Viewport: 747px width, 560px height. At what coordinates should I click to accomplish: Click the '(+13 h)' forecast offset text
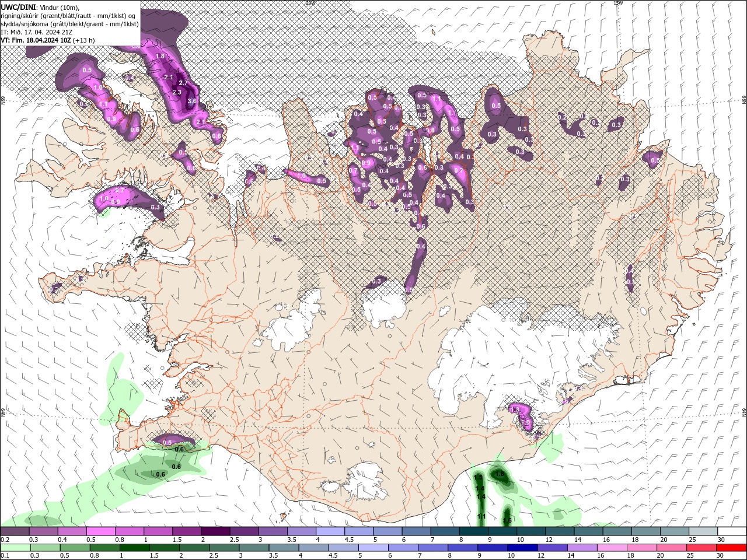(84, 40)
